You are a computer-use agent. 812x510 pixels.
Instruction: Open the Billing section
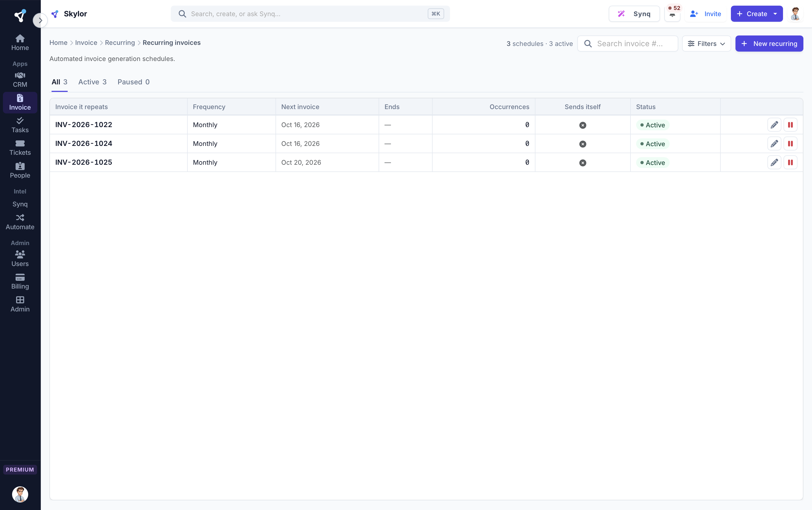coord(20,282)
